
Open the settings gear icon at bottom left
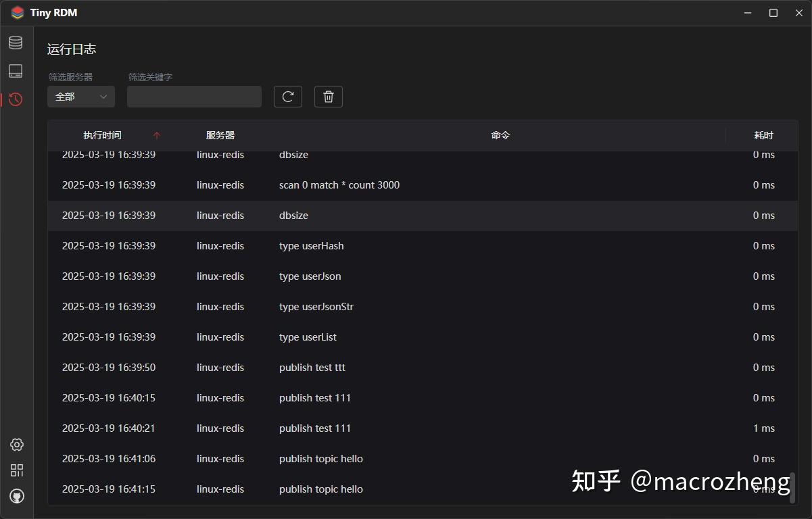coord(16,445)
